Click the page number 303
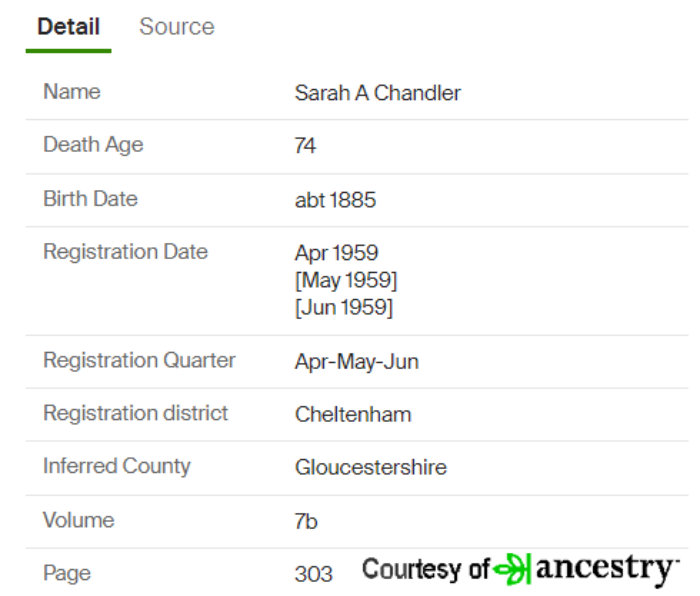Image resolution: width=700 pixels, height=596 pixels. click(313, 574)
